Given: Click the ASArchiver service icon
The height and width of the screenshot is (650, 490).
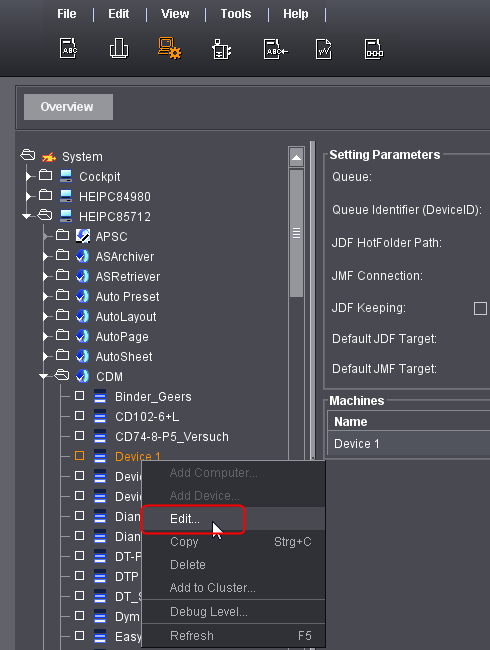Looking at the screenshot, I should [x=82, y=256].
